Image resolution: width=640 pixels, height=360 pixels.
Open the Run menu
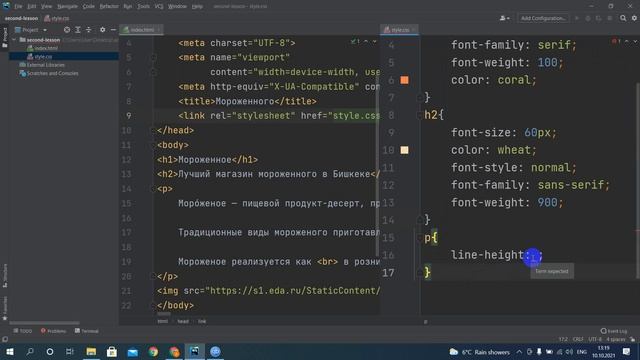(x=128, y=7)
